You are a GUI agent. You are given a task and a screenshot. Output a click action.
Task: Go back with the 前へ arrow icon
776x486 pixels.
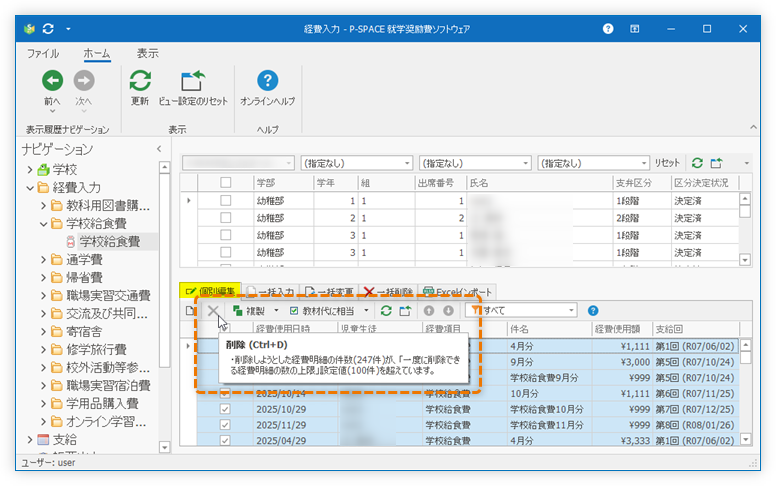click(x=52, y=82)
